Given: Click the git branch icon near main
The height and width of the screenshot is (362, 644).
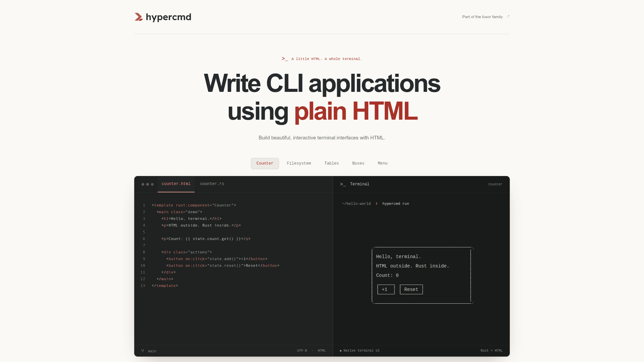Looking at the screenshot, I should pos(143,351).
